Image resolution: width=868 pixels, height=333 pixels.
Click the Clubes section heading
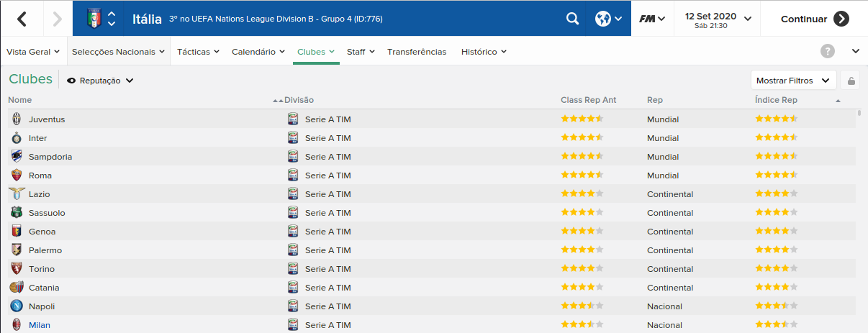point(31,79)
